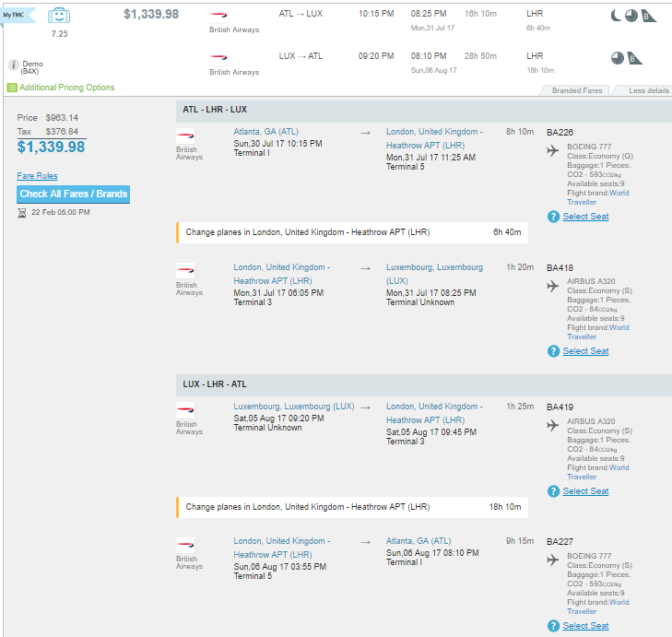Click the 7.25 score value
The image size is (672, 637).
60,34
